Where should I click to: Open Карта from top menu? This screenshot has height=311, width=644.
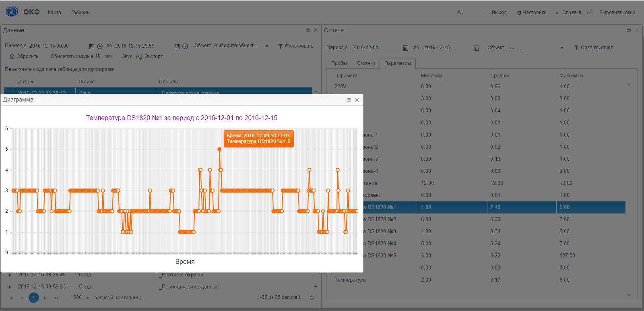[x=54, y=12]
